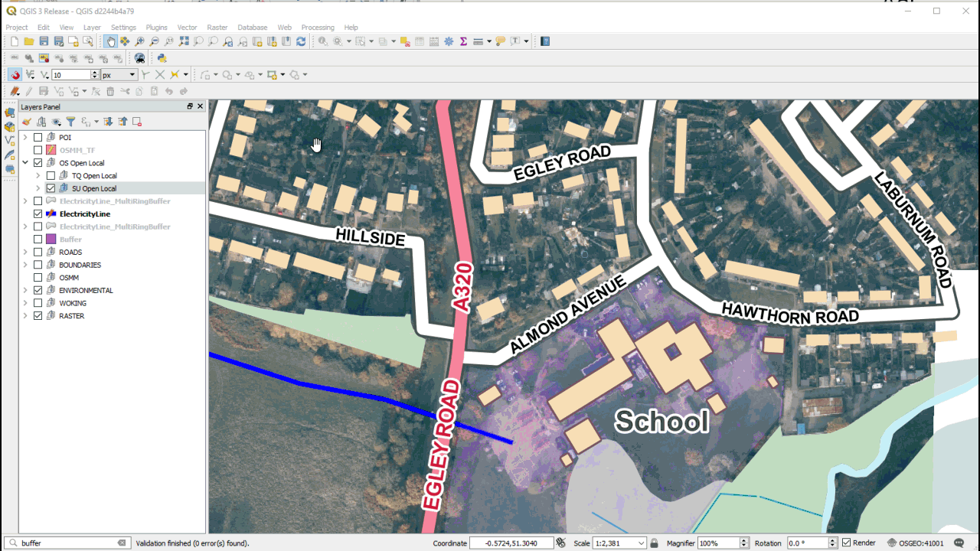Image resolution: width=980 pixels, height=551 pixels.
Task: Open the Processing menu
Action: [318, 28]
